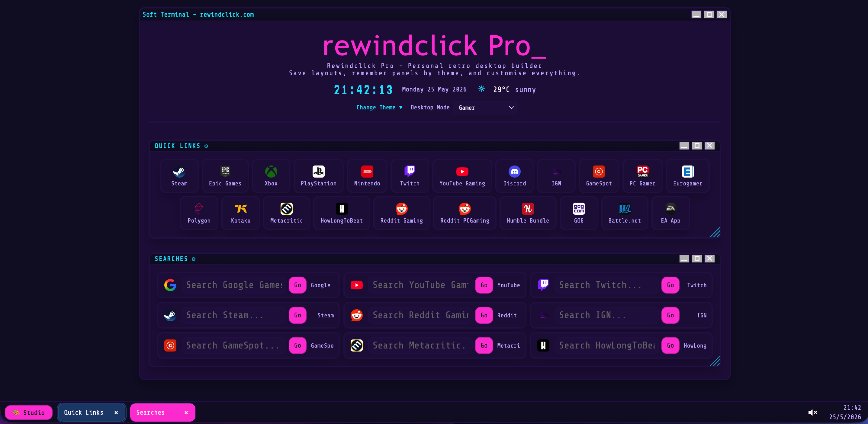Open the Xbox quick link
868x424 pixels.
tap(271, 176)
